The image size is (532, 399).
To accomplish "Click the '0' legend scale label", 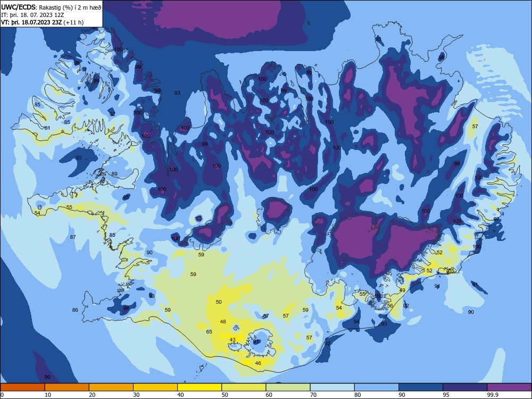I will 2,395.
